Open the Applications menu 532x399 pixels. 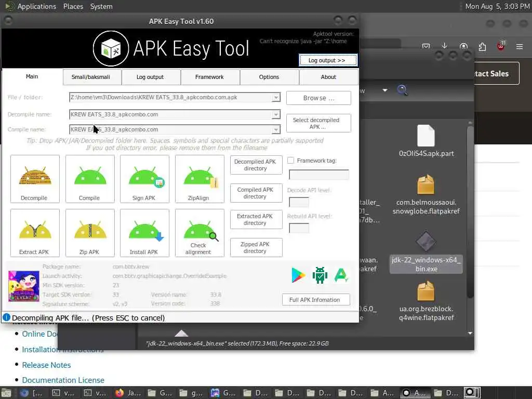click(37, 6)
